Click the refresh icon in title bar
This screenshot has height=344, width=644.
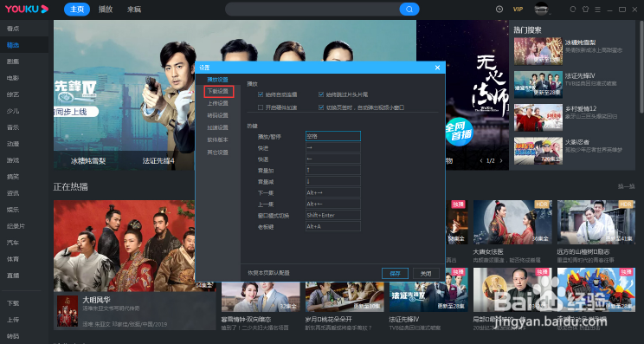click(x=573, y=9)
